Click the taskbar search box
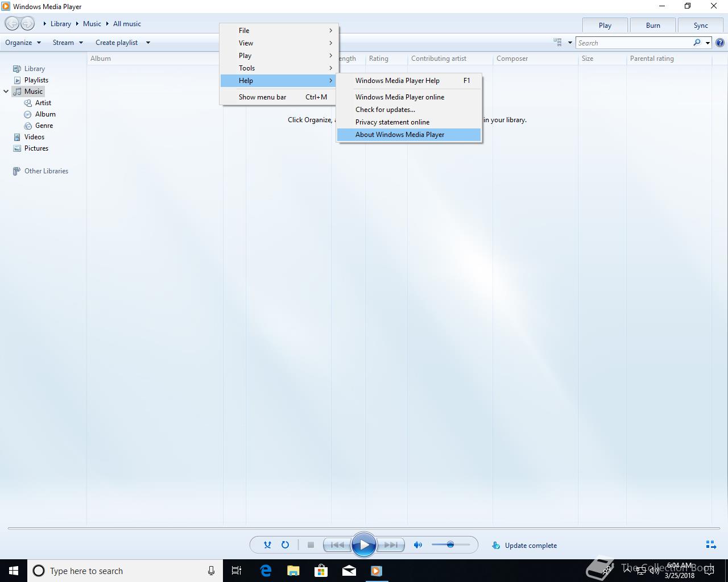The width and height of the screenshot is (728, 582). pyautogui.click(x=125, y=571)
